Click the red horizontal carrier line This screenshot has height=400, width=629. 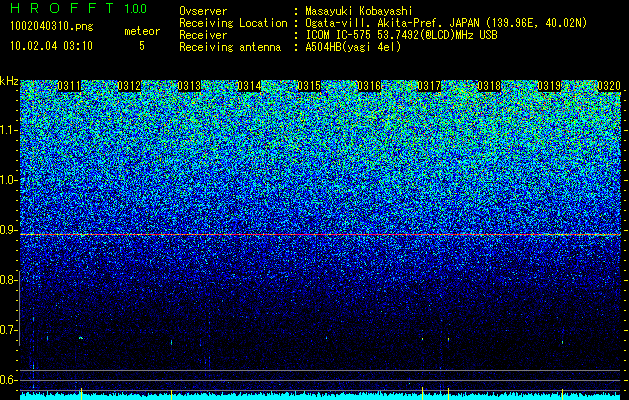(x=321, y=234)
